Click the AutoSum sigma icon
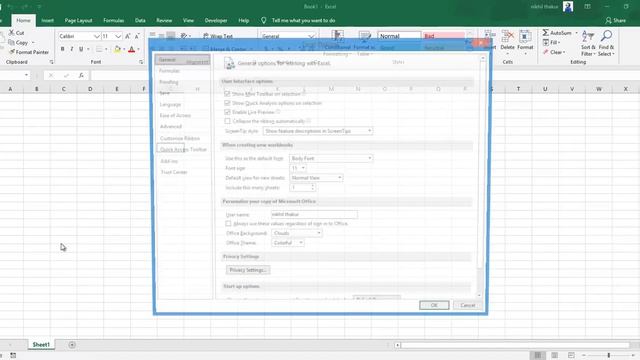 [545, 33]
